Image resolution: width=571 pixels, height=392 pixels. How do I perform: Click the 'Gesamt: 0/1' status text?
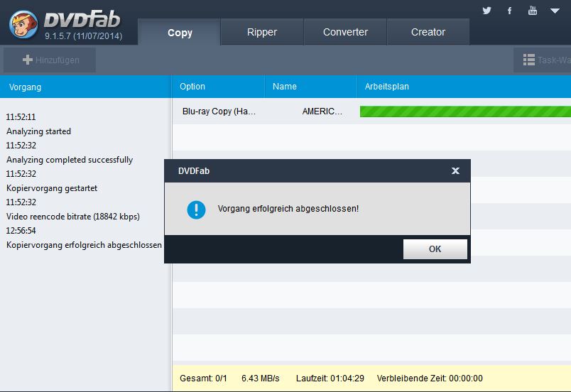(203, 379)
